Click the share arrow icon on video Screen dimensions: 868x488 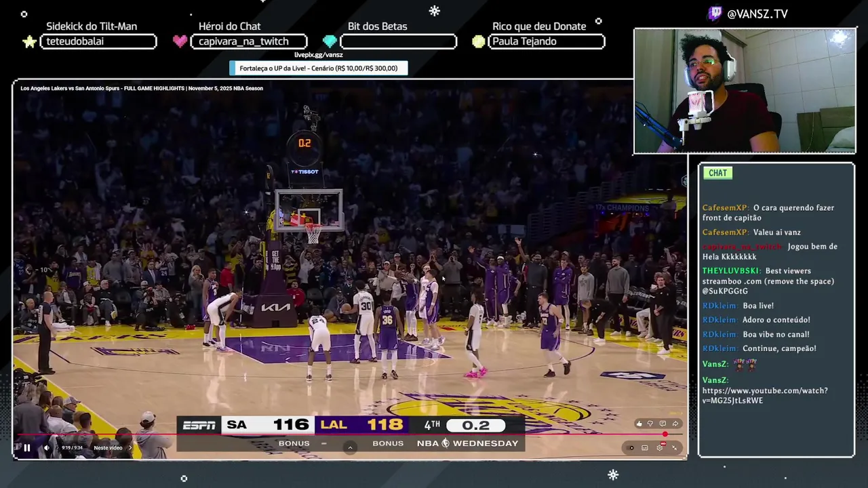pyautogui.click(x=675, y=424)
